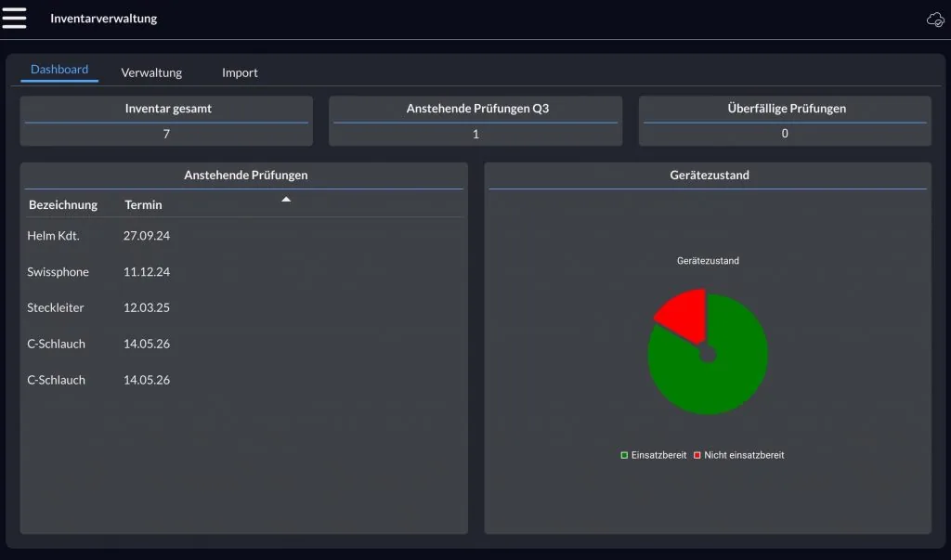
Task: Click the date 27.09.24
Action: (x=147, y=236)
